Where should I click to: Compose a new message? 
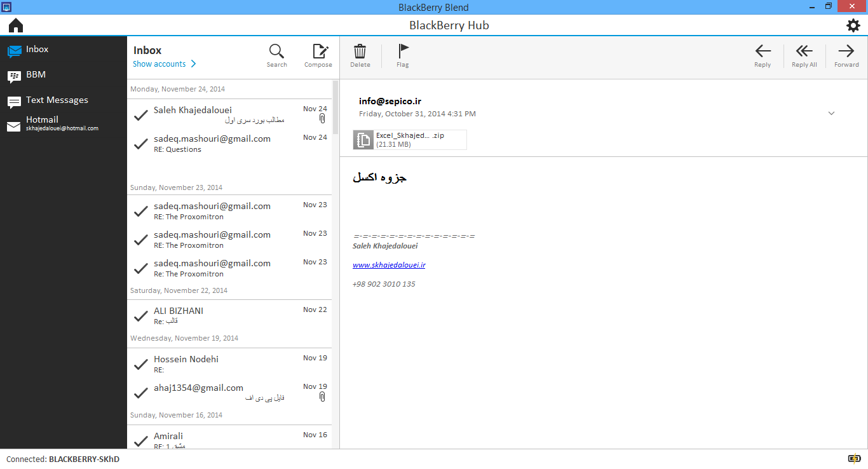[x=318, y=52]
